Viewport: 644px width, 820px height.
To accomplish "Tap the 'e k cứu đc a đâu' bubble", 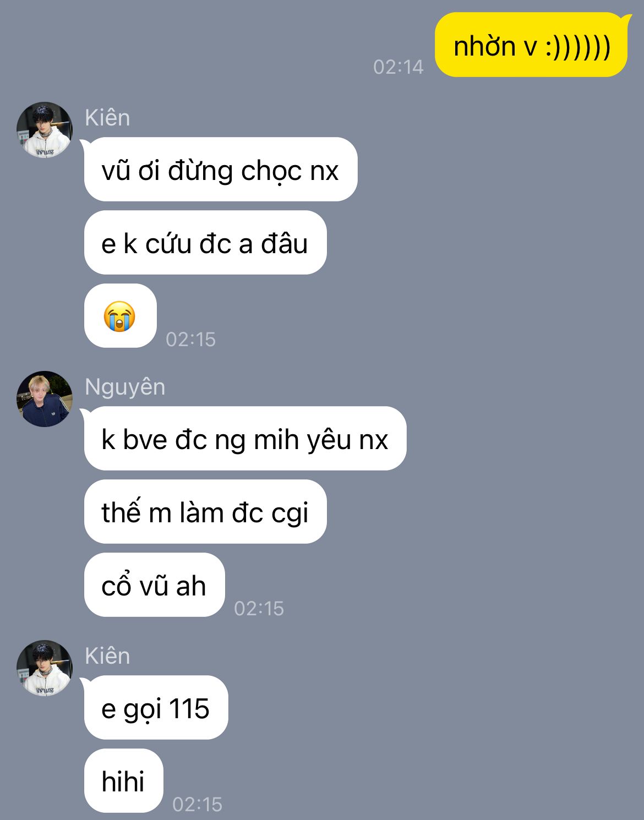I will (205, 243).
